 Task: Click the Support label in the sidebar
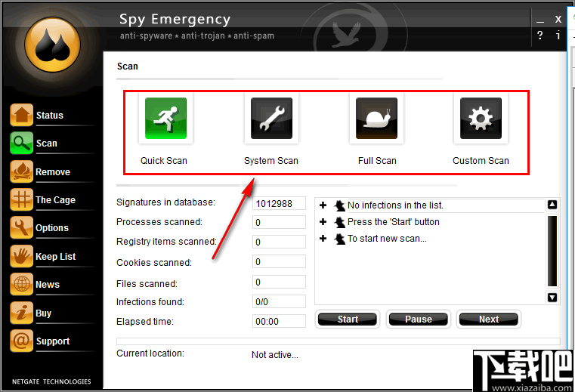[x=53, y=341]
